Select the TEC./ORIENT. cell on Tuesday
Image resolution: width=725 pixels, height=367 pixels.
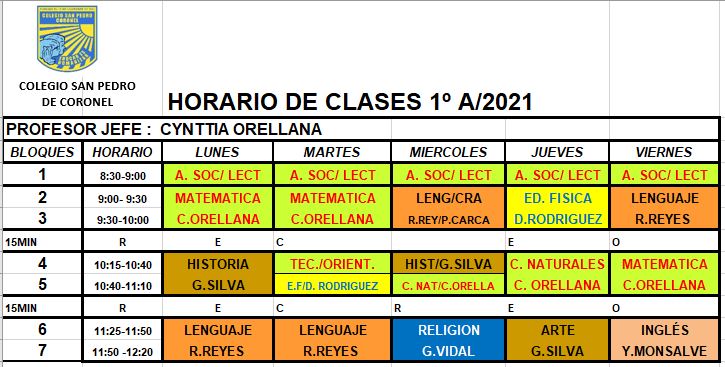click(332, 263)
